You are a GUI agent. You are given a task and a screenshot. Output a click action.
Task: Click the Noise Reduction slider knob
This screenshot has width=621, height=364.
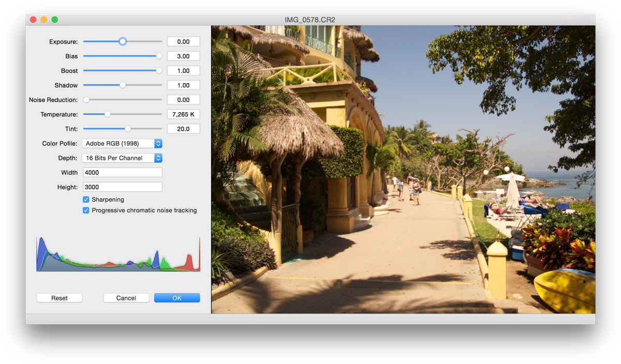[86, 99]
